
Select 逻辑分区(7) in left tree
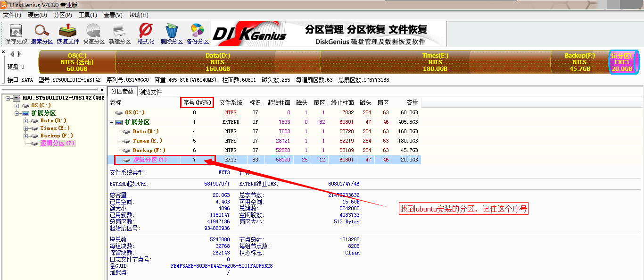57,143
